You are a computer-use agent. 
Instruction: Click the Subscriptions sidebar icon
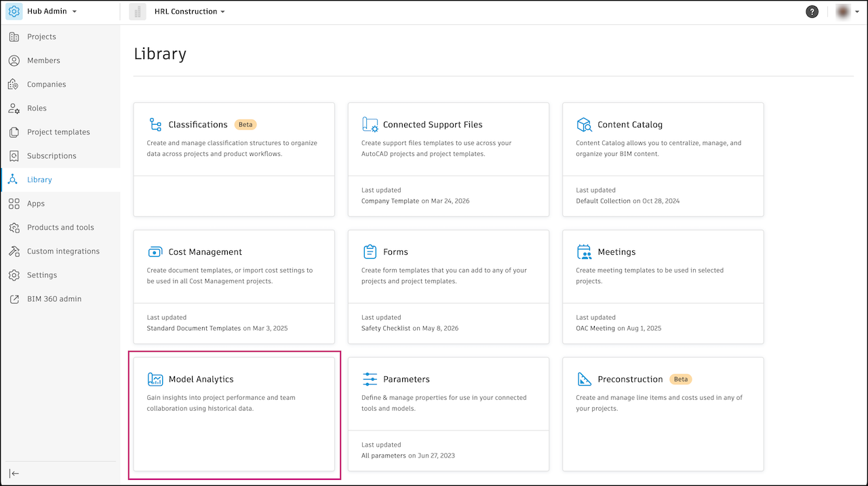tap(14, 156)
